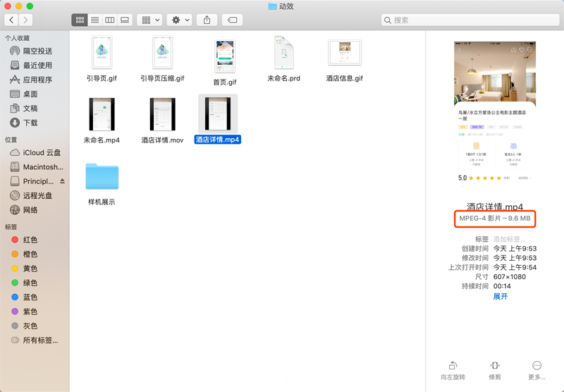
Task: Open iCloud 云盘 in the sidebar
Action: tap(35, 152)
